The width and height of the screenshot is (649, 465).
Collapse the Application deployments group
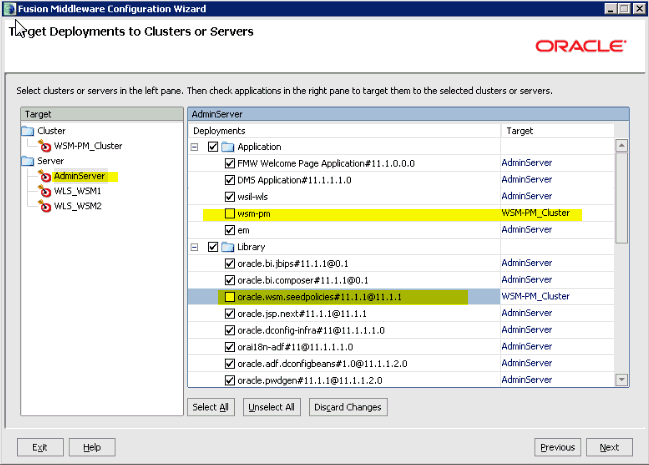[x=194, y=146]
